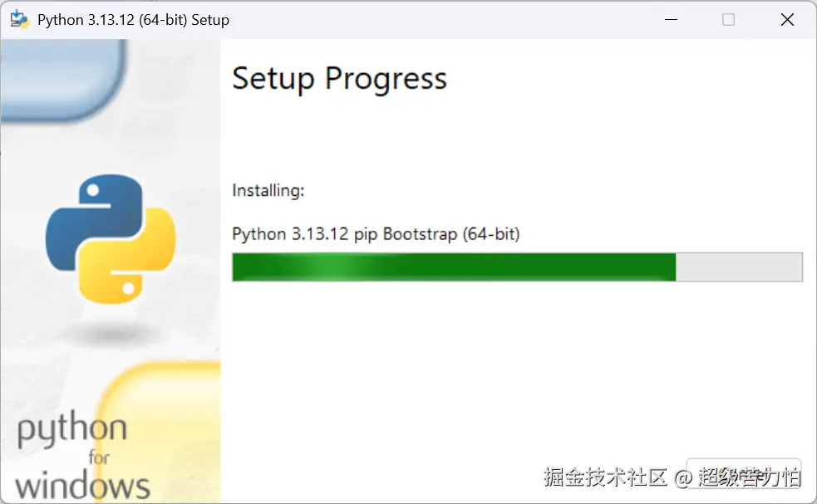The width and height of the screenshot is (817, 504).
Task: Click the "python" word in sidebar branding
Action: point(72,430)
